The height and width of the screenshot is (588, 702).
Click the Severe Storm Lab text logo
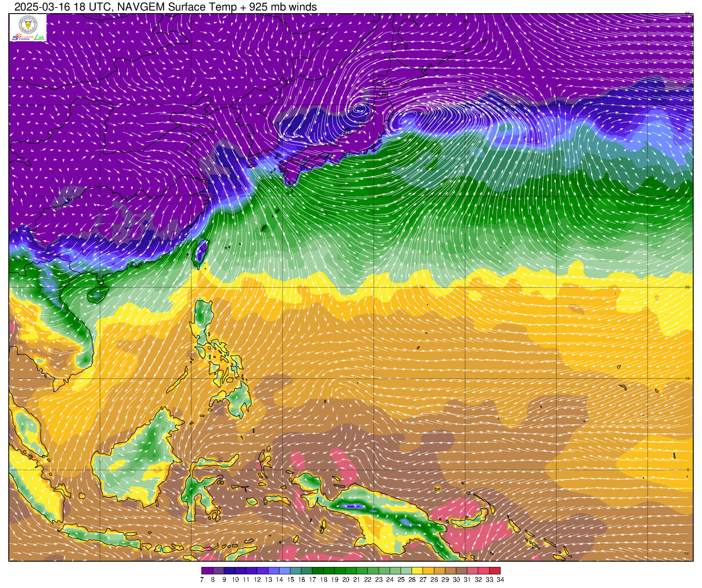[x=28, y=38]
